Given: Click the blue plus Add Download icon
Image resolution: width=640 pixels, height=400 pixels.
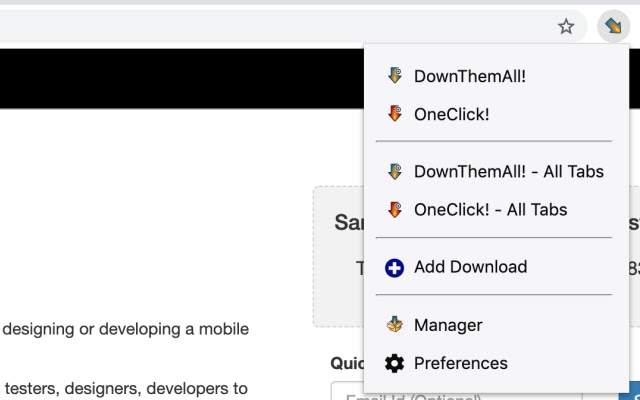Looking at the screenshot, I should coord(395,268).
